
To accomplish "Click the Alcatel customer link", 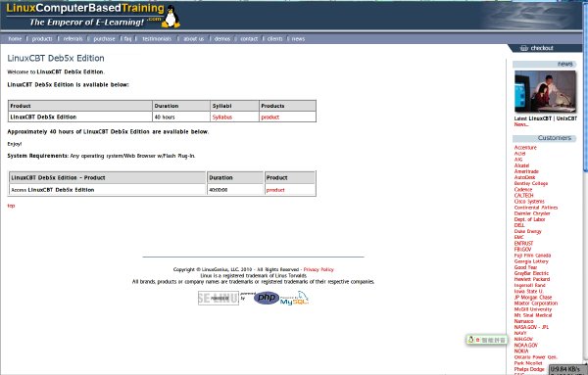I will click(x=521, y=165).
